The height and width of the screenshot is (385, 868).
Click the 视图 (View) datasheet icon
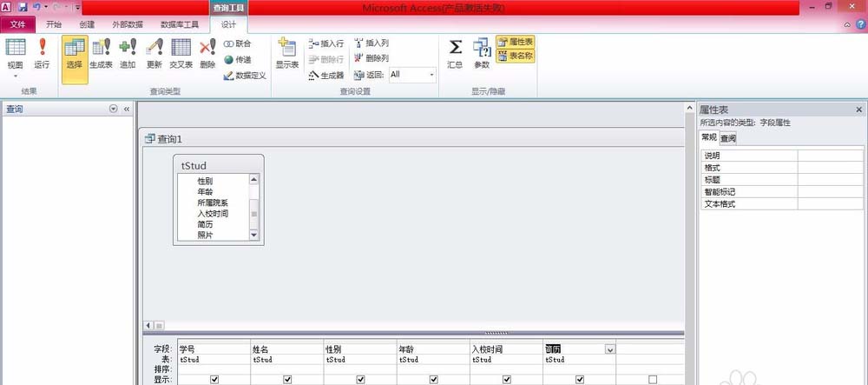[16, 47]
